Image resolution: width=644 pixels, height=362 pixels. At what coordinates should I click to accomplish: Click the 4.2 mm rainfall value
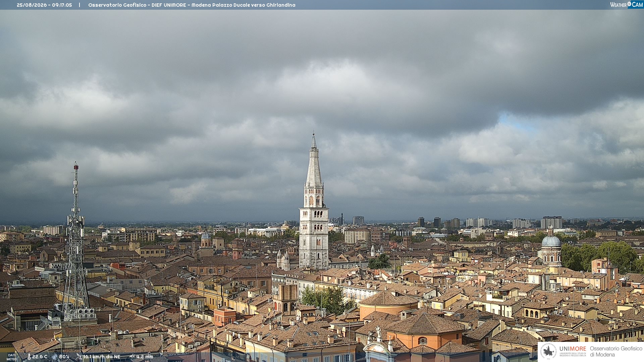point(145,357)
